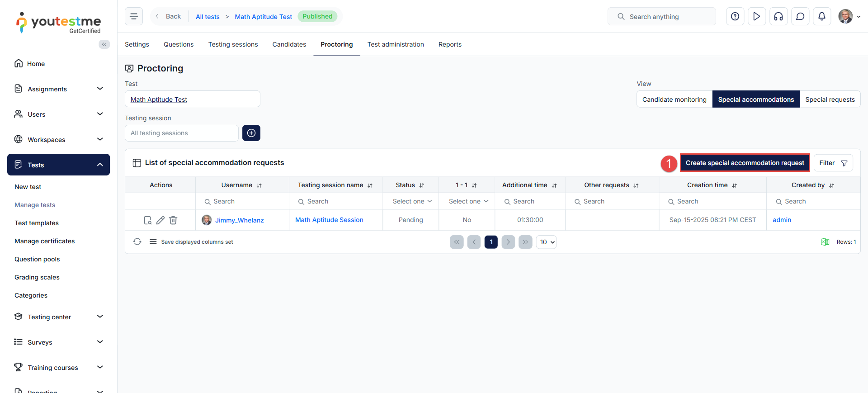868x393 pixels.
Task: Open the Status filter Select one dropdown
Action: pos(411,201)
